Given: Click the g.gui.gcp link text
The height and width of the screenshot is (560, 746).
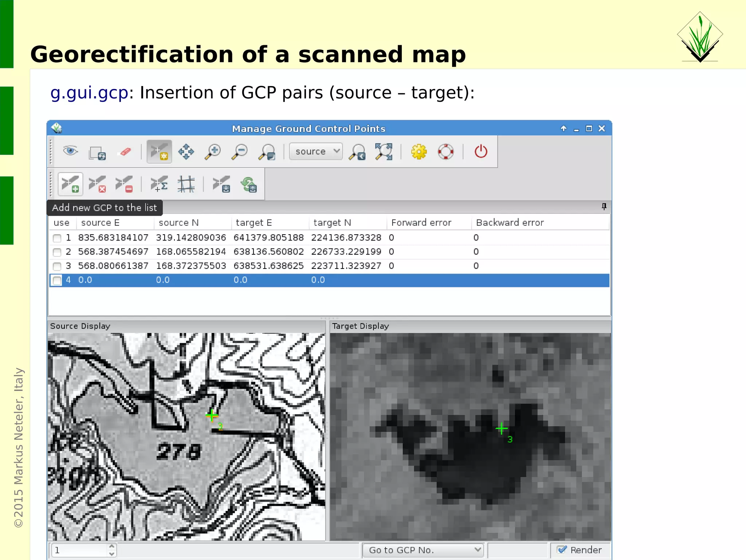Looking at the screenshot, I should (x=89, y=93).
